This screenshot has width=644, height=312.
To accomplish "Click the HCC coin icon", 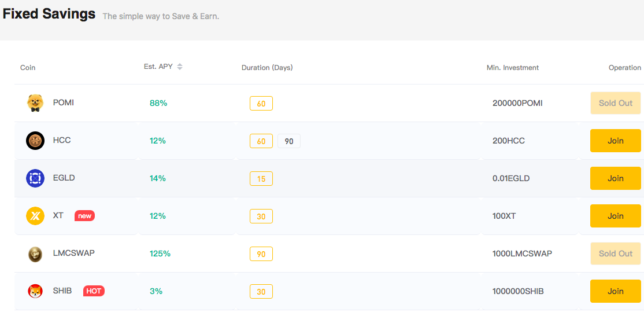I will click(35, 141).
